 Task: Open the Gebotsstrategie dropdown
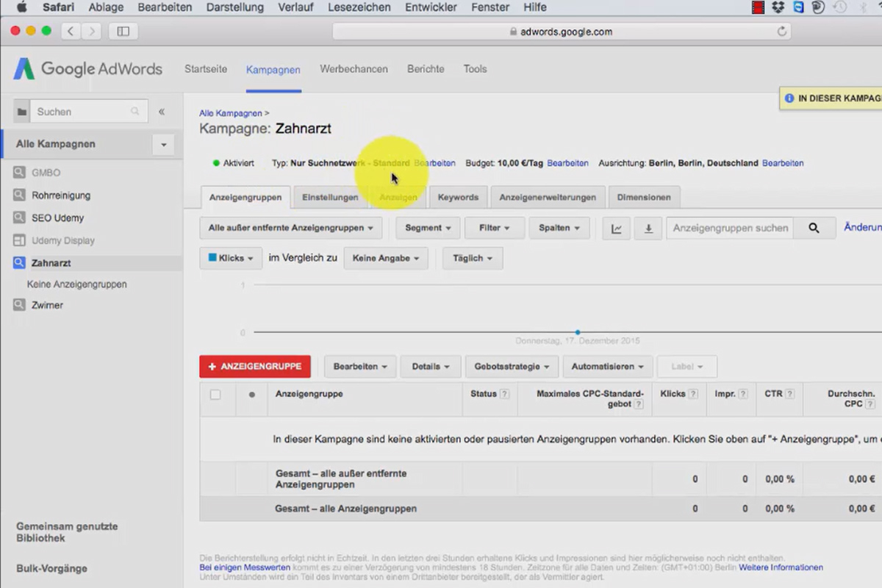(x=512, y=367)
